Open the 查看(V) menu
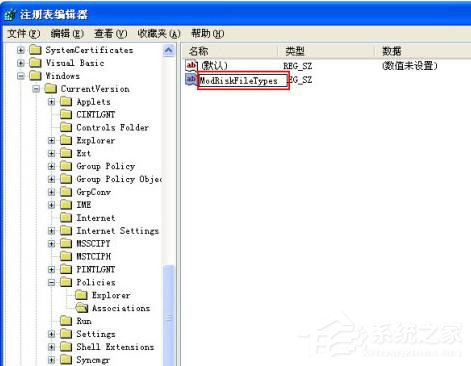 111,33
